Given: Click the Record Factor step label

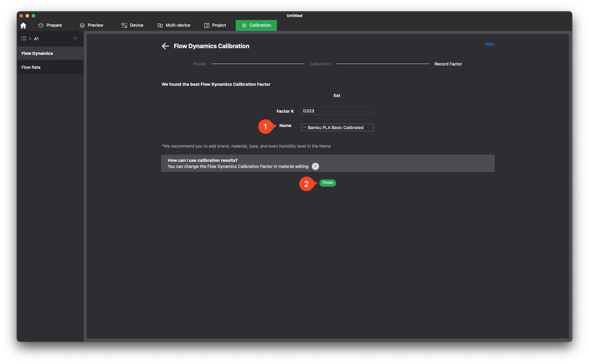Looking at the screenshot, I should pyautogui.click(x=448, y=64).
